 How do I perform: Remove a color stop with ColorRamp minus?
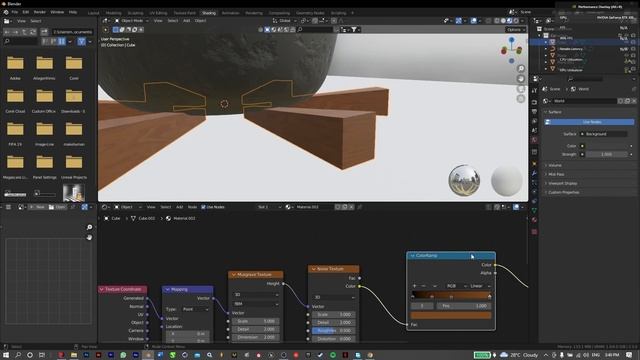pyautogui.click(x=423, y=286)
